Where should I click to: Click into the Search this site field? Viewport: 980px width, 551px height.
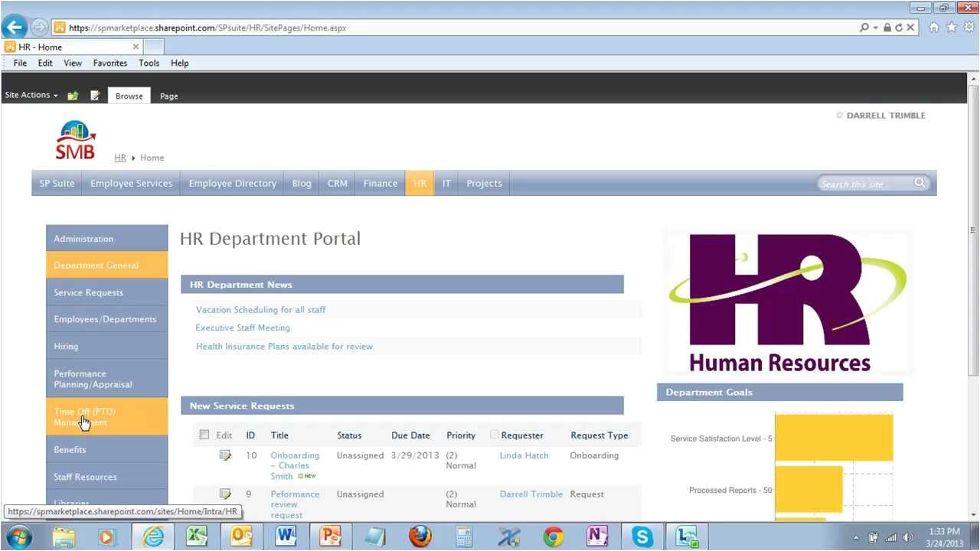point(862,184)
